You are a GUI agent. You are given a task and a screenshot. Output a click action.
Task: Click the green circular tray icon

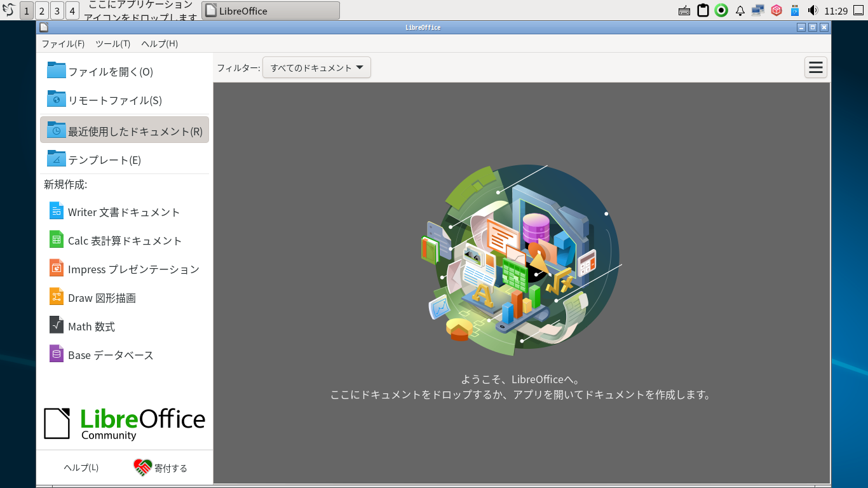tap(721, 10)
